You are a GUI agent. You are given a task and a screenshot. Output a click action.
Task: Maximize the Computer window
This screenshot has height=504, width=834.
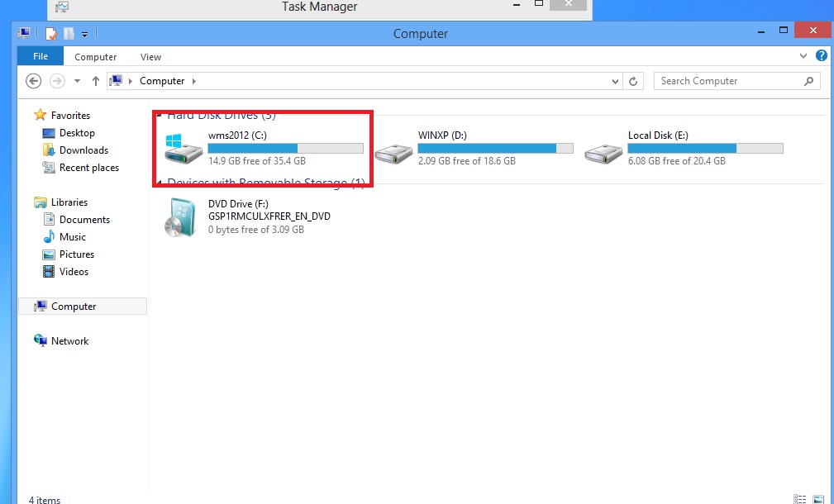click(784, 31)
